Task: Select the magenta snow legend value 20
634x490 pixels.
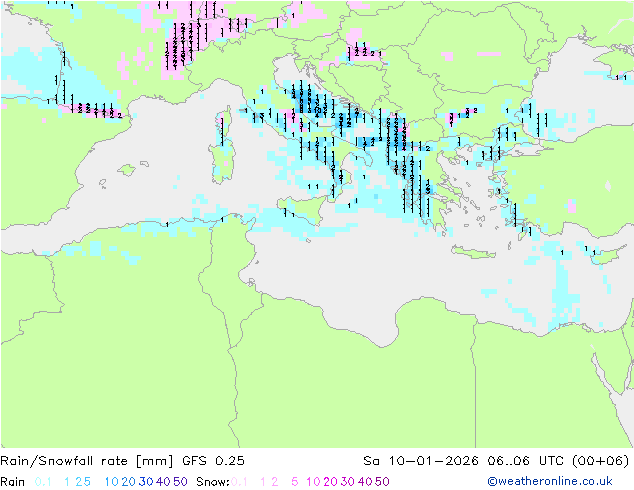Action: tap(330, 482)
